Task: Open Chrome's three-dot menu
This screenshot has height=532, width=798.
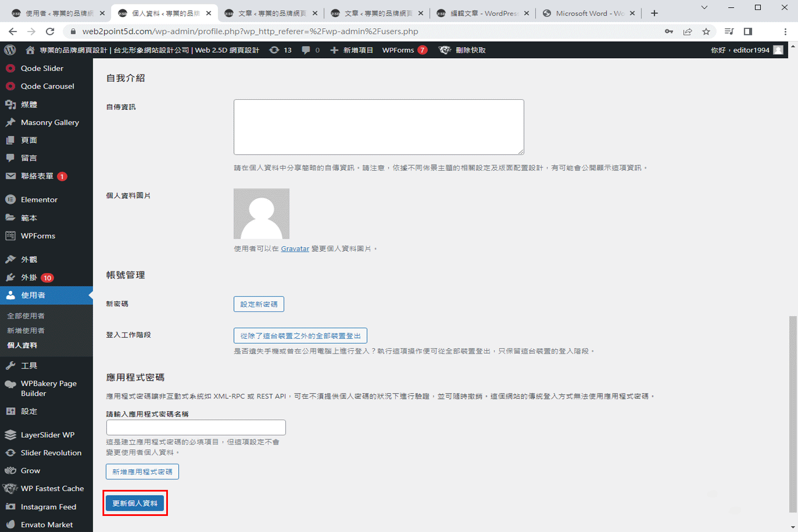Action: 785,32
